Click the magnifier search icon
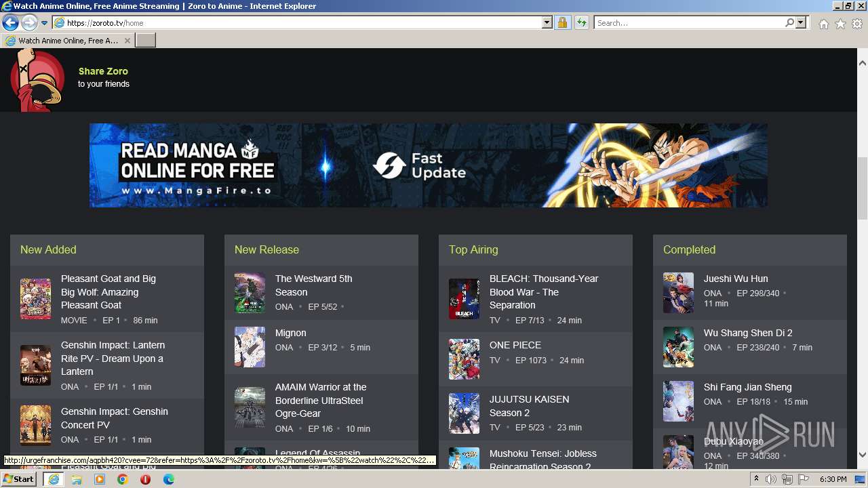The width and height of the screenshot is (868, 488). (x=789, y=23)
